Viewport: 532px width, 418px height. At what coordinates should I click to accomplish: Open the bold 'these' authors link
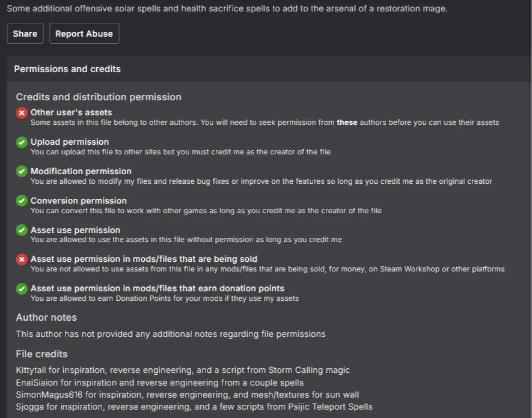[x=347, y=123]
